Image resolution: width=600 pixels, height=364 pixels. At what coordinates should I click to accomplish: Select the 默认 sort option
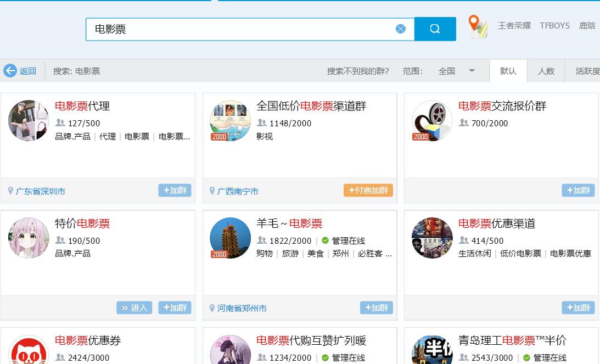tap(508, 70)
